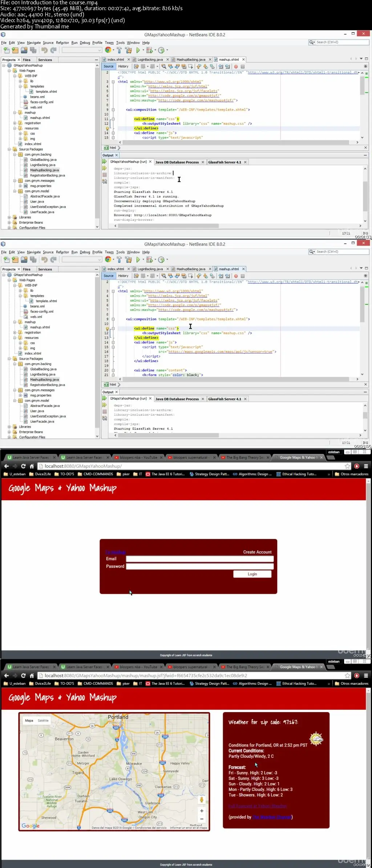Screen dimensions: 372x868
Task: Open Java DB Database Process tab in second Output
Action: point(177,399)
